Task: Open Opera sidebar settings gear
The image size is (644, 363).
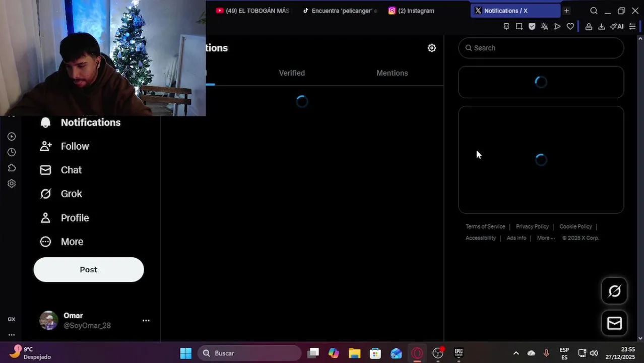Action: point(12,184)
